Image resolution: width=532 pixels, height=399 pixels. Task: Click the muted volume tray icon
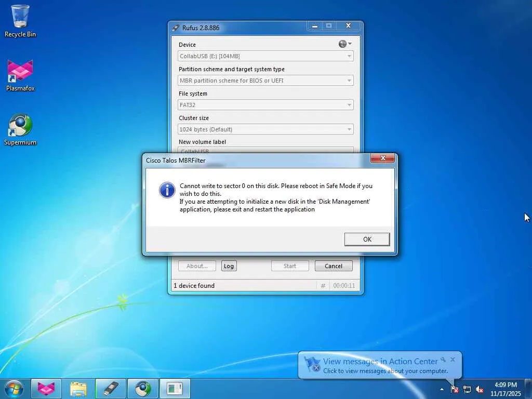tap(480, 390)
